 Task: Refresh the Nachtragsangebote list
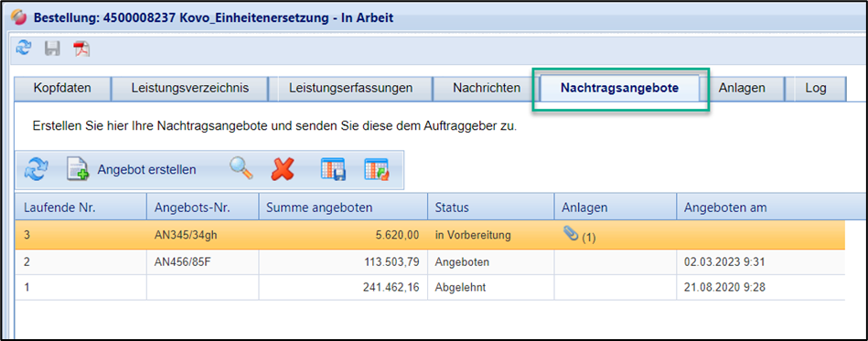(x=37, y=169)
